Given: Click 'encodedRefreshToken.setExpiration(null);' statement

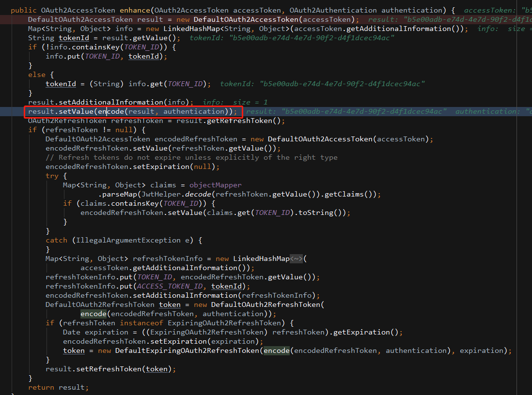Looking at the screenshot, I should 132,166.
